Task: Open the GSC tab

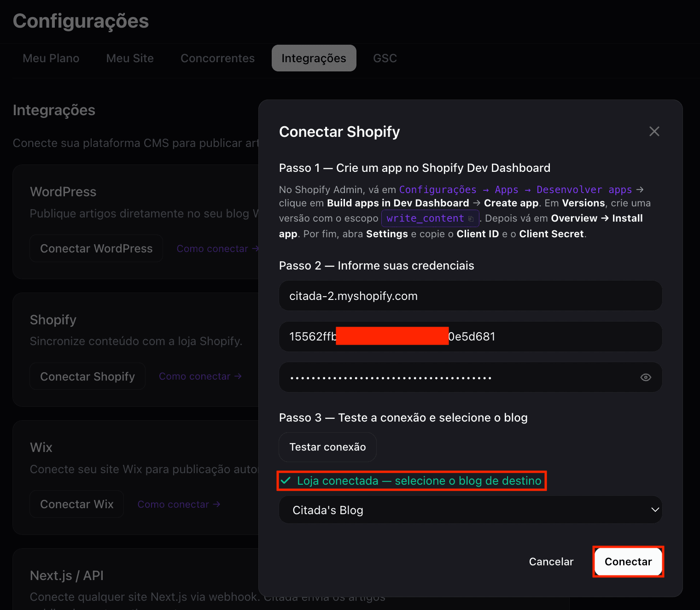Action: coord(385,58)
